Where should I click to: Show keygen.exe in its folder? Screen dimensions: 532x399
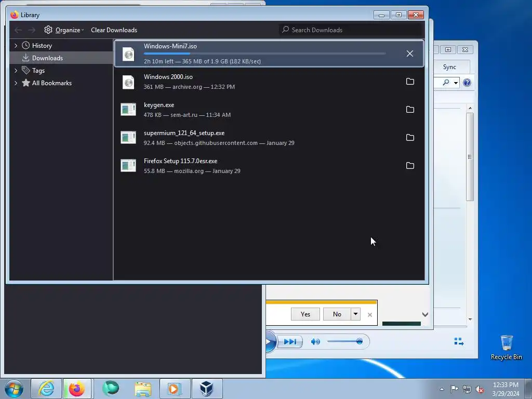410,110
